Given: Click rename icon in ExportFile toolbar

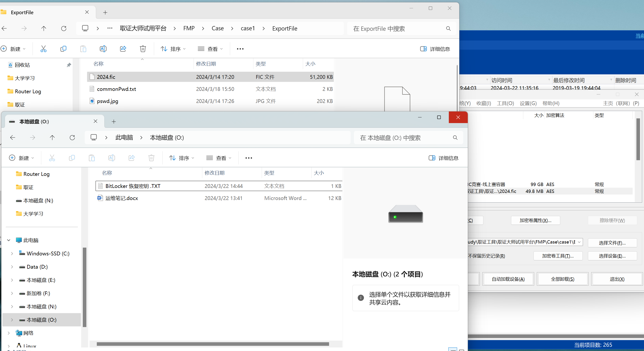Looking at the screenshot, I should click(x=103, y=49).
